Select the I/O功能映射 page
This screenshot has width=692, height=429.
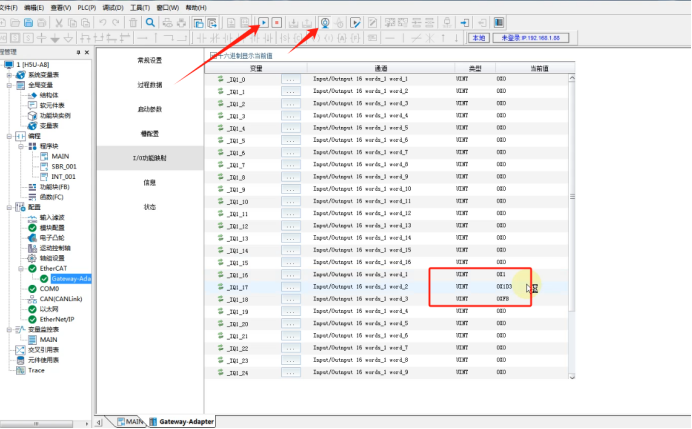point(150,158)
